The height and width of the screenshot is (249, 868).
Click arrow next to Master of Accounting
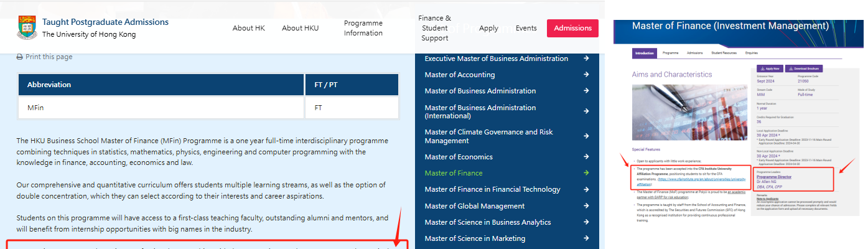pos(586,75)
